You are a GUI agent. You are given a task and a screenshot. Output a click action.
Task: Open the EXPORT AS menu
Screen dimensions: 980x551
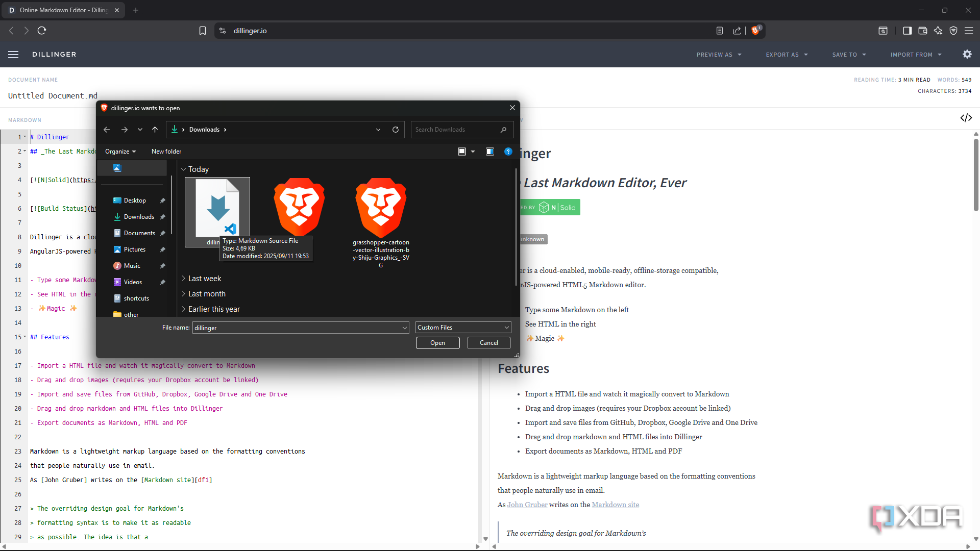point(787,55)
